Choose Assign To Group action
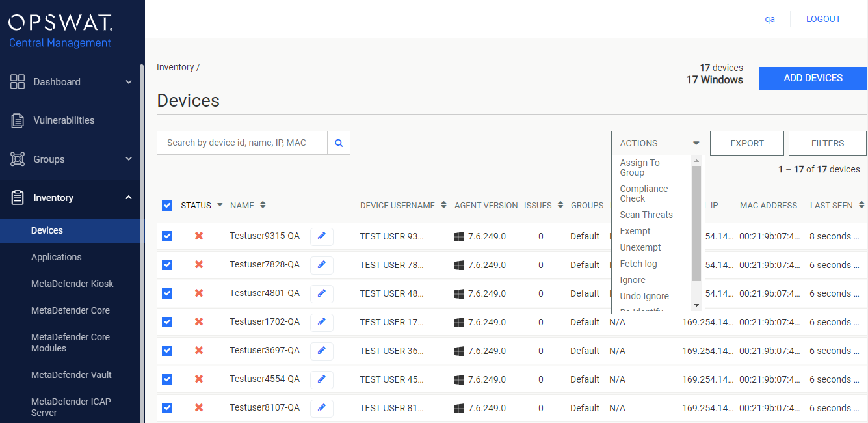Image resolution: width=868 pixels, height=423 pixels. click(x=640, y=168)
